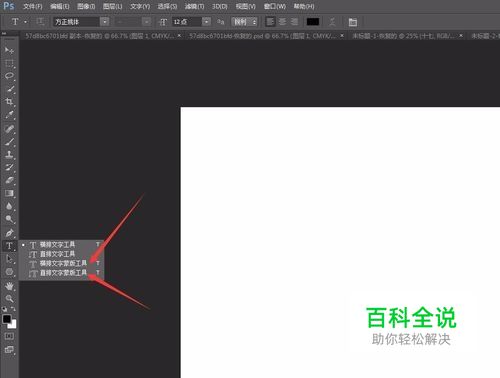This screenshot has width=500, height=378.
Task: Select the Dodge tool
Action: (9, 219)
